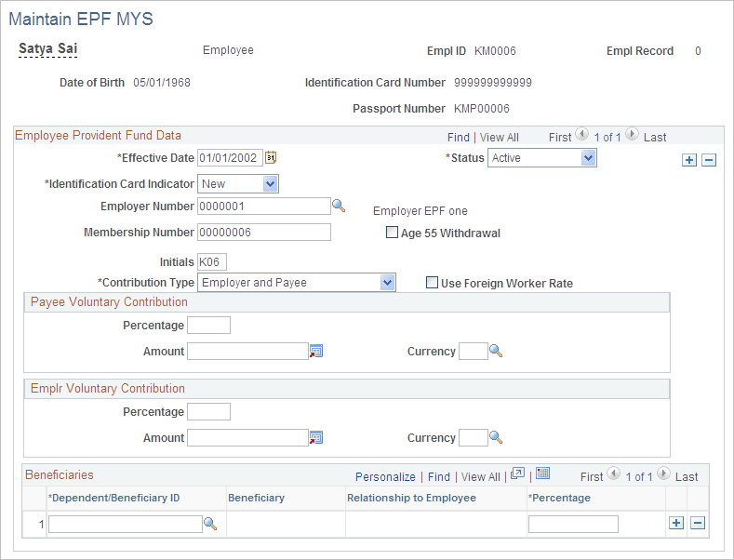
Task: Click View All in Employee Provident Fund Data
Action: pyautogui.click(x=499, y=137)
